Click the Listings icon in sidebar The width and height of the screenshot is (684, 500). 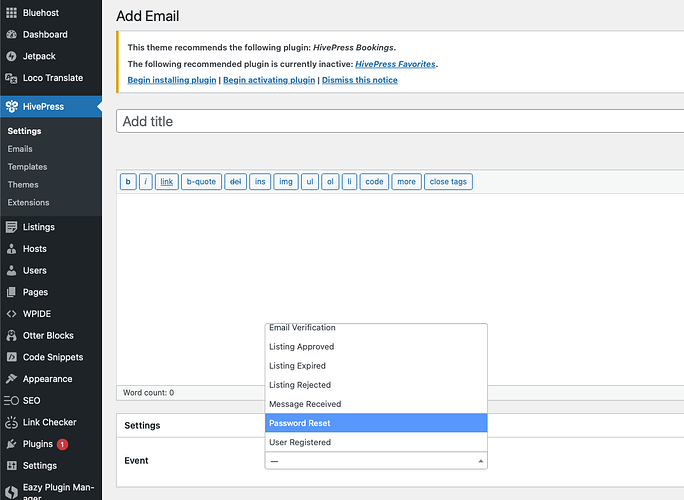tap(11, 227)
